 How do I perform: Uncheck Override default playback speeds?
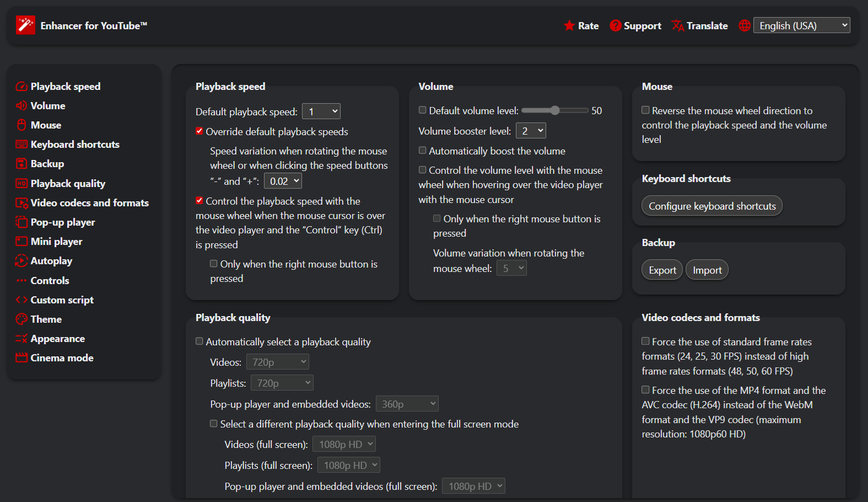[x=200, y=131]
